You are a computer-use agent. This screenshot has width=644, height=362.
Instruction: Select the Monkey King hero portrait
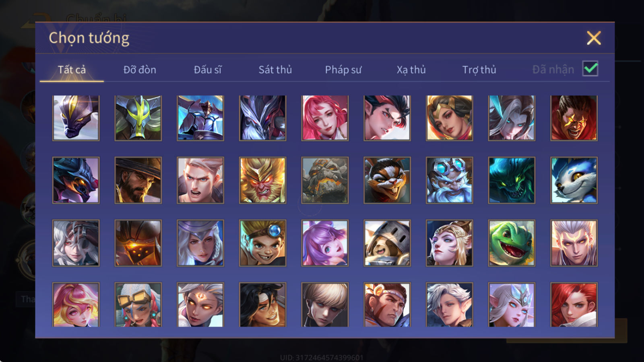(262, 180)
